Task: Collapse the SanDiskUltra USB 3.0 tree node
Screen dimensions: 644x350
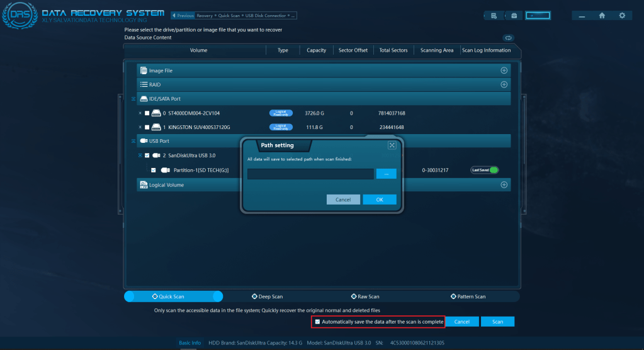Action: [x=140, y=155]
